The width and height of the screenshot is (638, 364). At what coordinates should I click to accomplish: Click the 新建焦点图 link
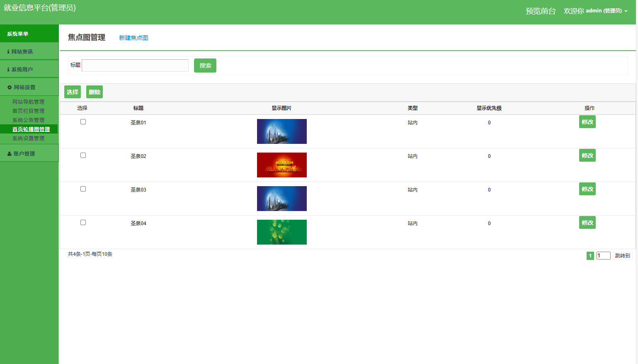[x=133, y=38]
